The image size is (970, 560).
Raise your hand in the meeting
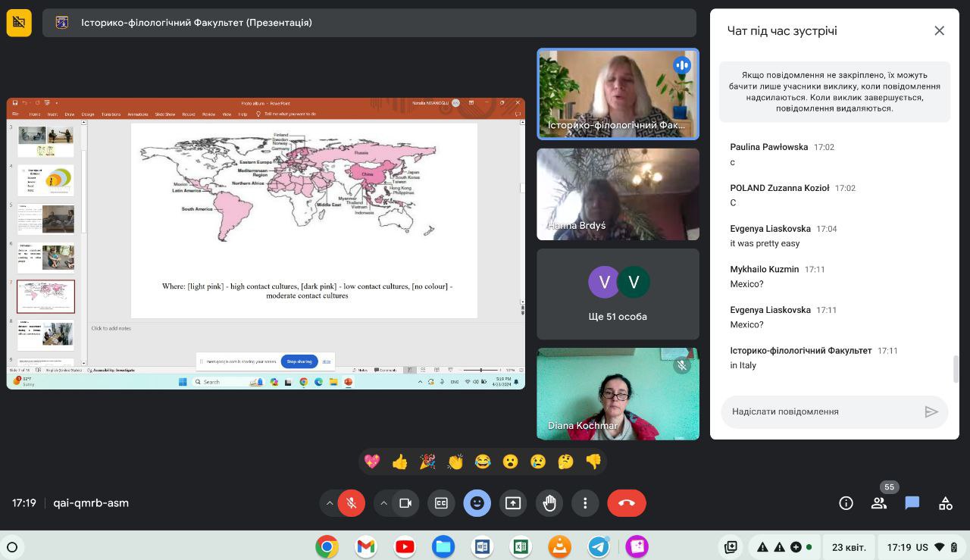click(x=549, y=503)
